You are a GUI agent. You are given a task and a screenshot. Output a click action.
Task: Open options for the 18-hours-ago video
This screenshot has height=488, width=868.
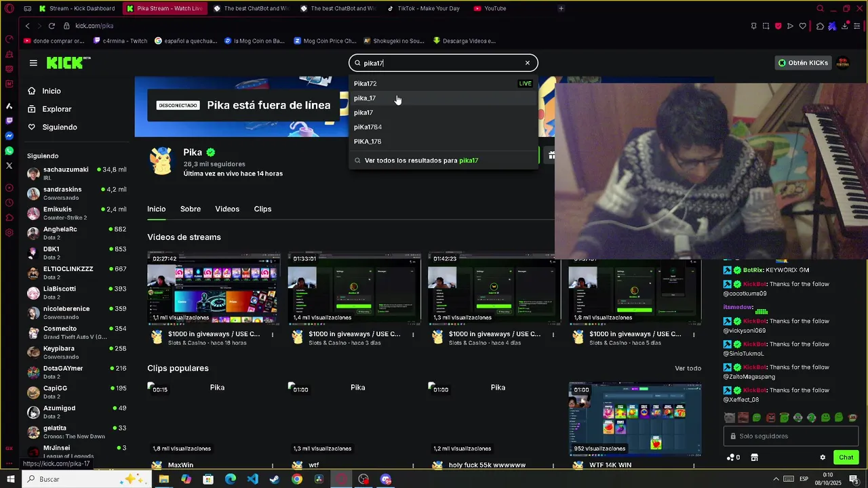pos(273,335)
